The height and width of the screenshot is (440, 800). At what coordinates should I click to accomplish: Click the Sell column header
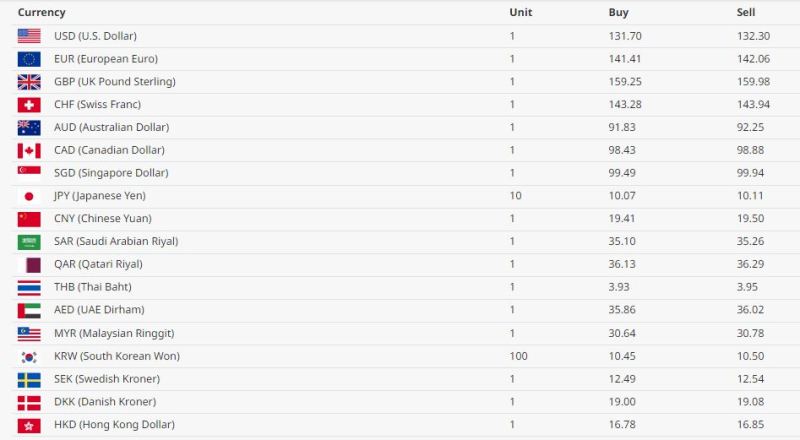click(746, 13)
